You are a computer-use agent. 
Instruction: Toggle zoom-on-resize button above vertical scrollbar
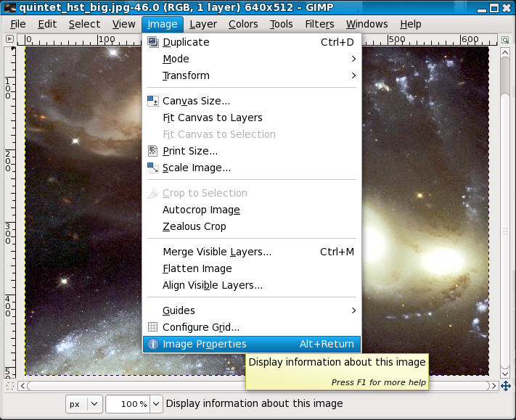click(x=506, y=40)
